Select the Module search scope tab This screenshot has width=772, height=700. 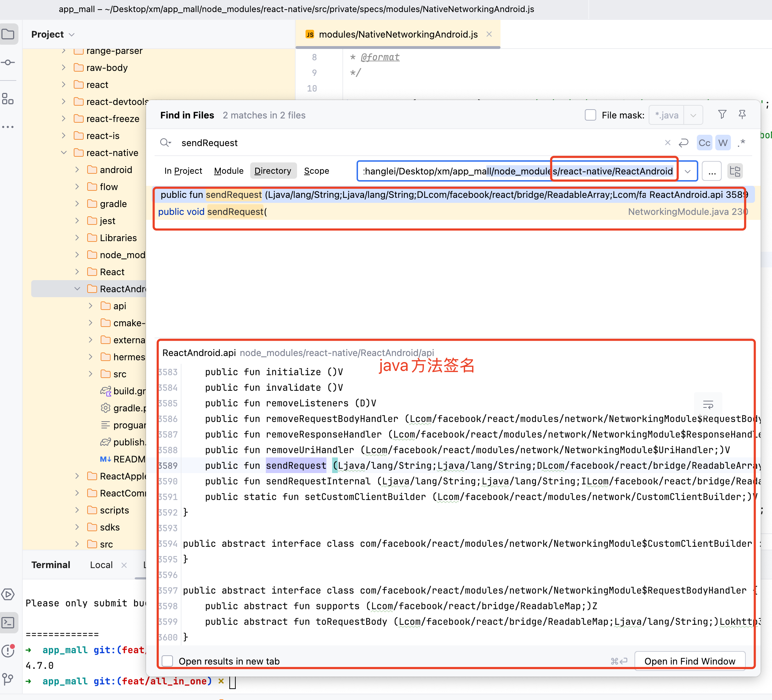point(229,171)
